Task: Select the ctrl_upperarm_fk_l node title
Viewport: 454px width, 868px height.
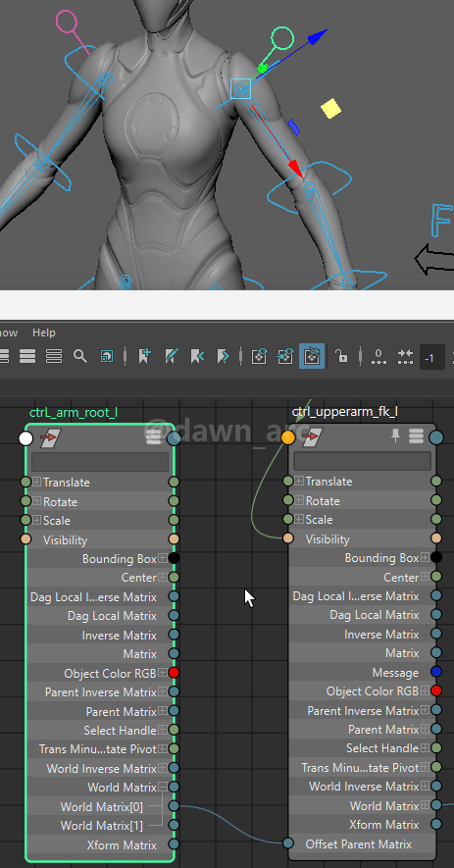Action: (345, 412)
